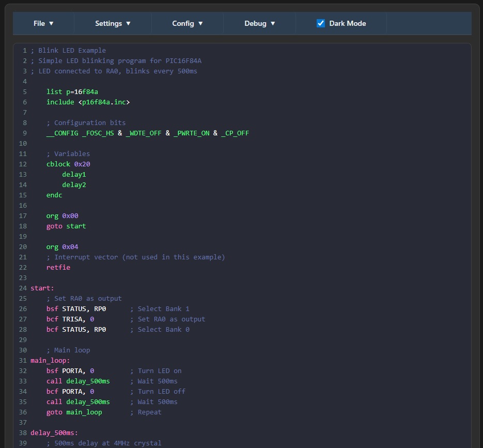Open the Settings menu
The width and height of the screenshot is (483, 448).
pyautogui.click(x=112, y=23)
